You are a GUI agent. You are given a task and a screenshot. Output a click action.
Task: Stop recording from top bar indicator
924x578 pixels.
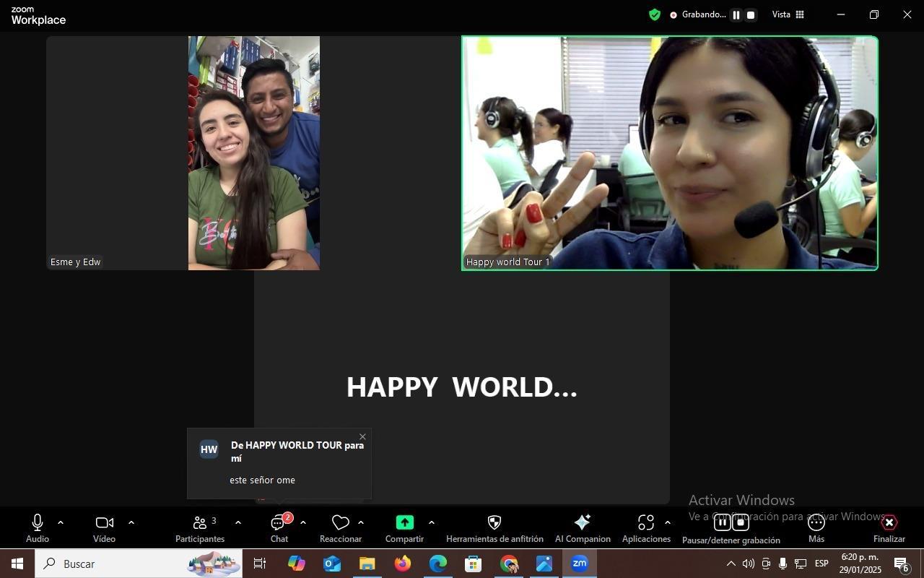tap(751, 14)
